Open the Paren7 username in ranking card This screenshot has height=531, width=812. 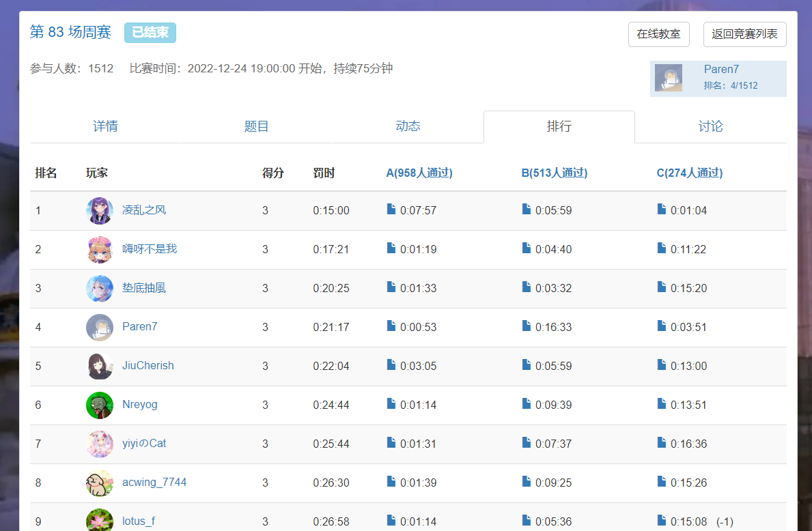pos(721,70)
